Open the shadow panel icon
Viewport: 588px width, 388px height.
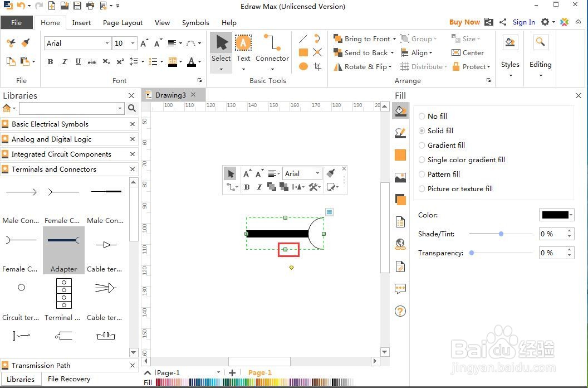400,200
